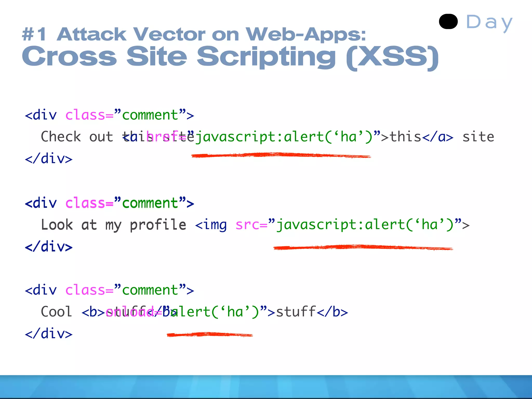Click 'this</a>' in the first comment
Viewport: 532px width, 399px height.
(x=422, y=137)
